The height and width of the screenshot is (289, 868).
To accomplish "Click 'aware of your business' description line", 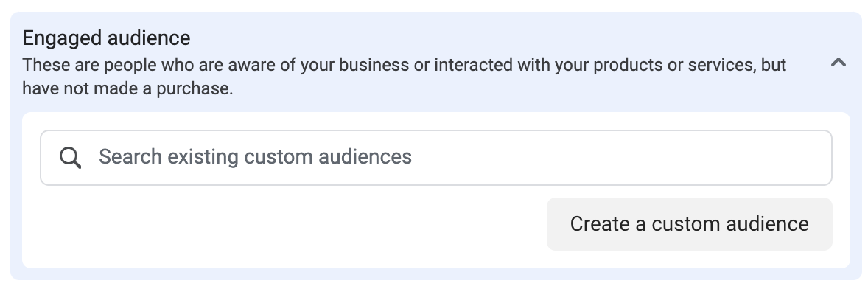I will (x=404, y=65).
